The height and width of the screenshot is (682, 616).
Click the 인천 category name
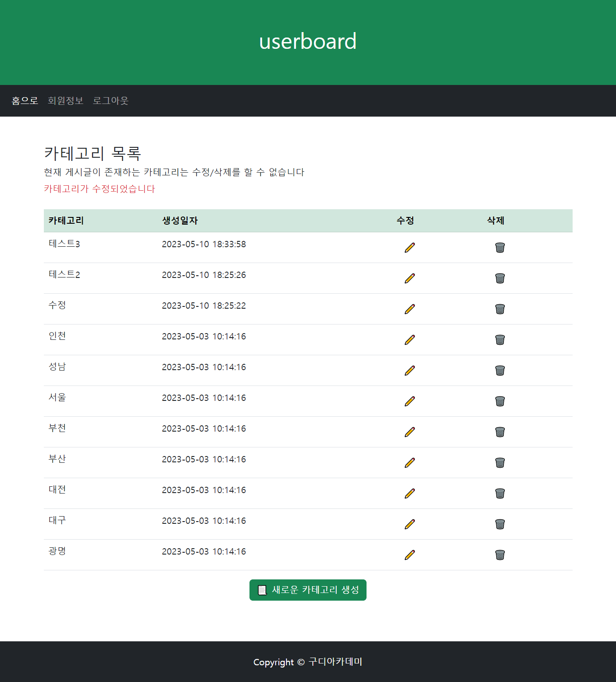[57, 336]
